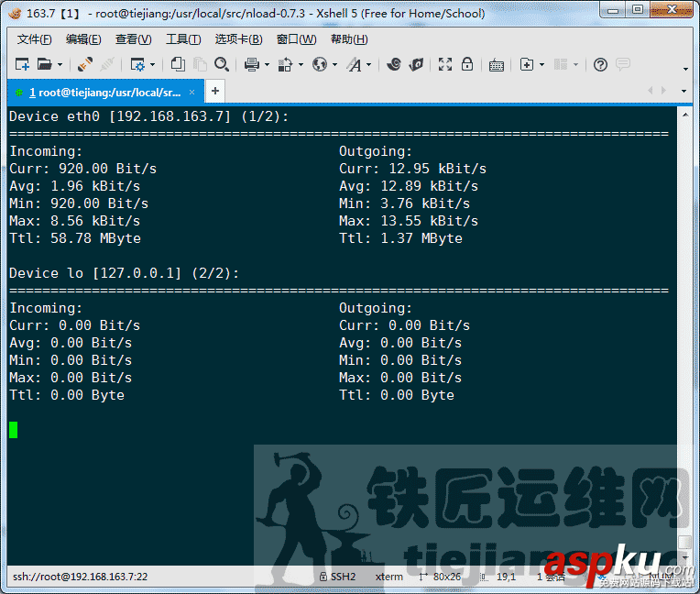Open the 查看(V) menu

(134, 39)
